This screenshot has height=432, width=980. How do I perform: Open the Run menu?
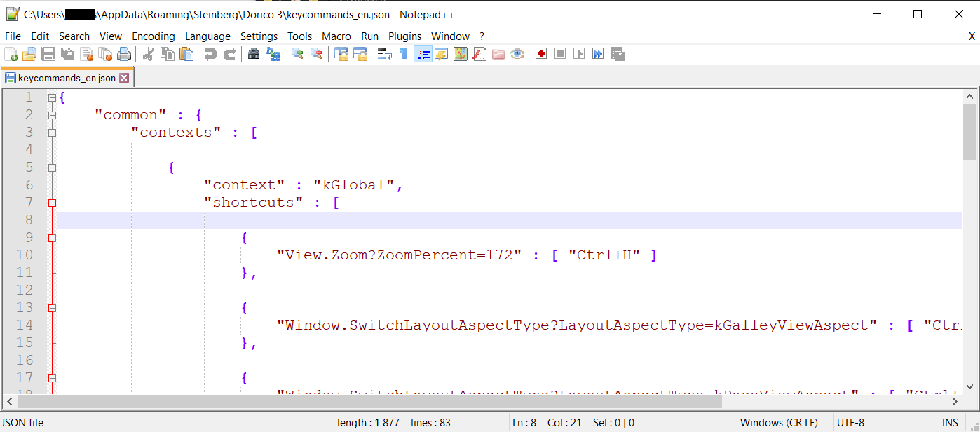point(369,36)
